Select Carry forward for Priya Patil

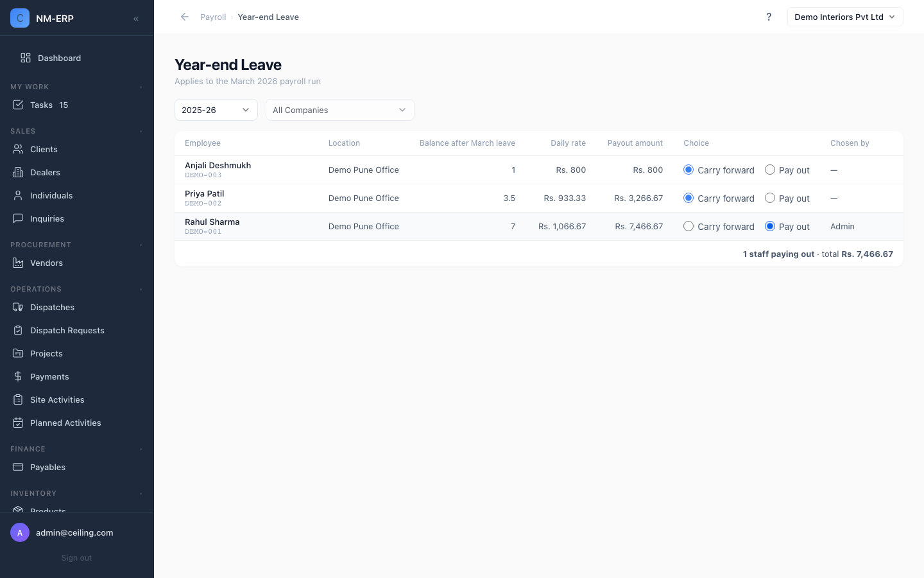pos(689,198)
